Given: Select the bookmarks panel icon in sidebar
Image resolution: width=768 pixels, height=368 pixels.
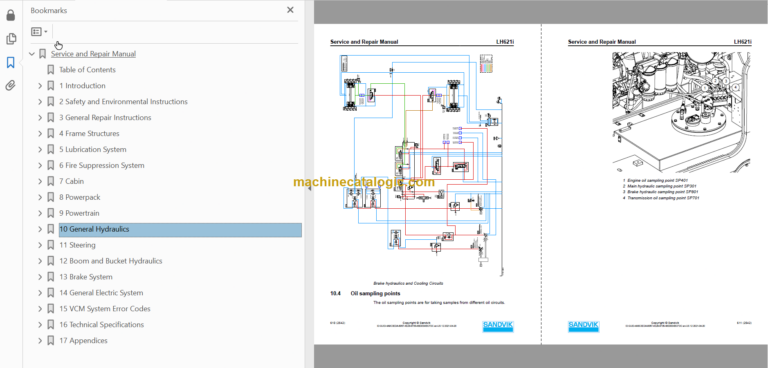Looking at the screenshot, I should [x=11, y=62].
